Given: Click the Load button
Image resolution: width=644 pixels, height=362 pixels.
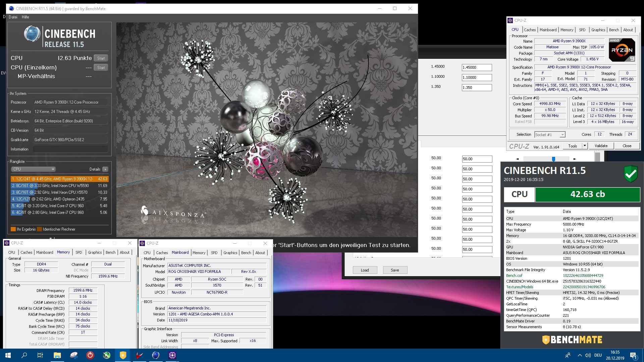Looking at the screenshot, I should 365,270.
